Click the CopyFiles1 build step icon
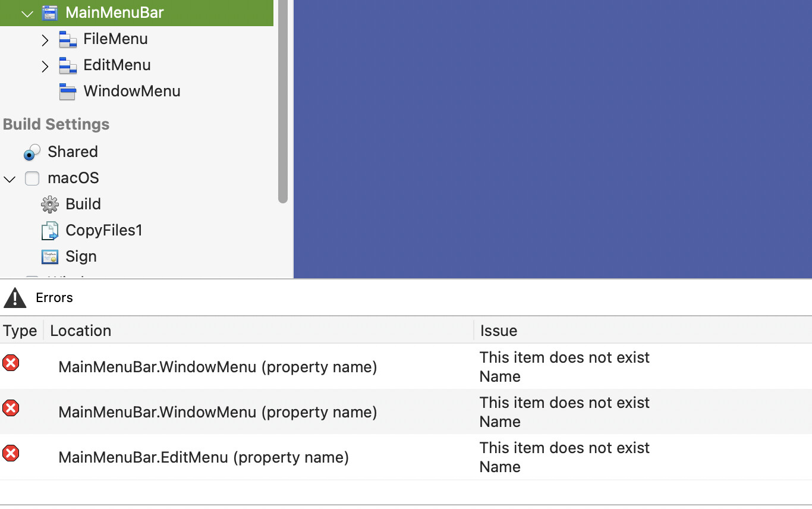812x509 pixels. pyautogui.click(x=50, y=231)
